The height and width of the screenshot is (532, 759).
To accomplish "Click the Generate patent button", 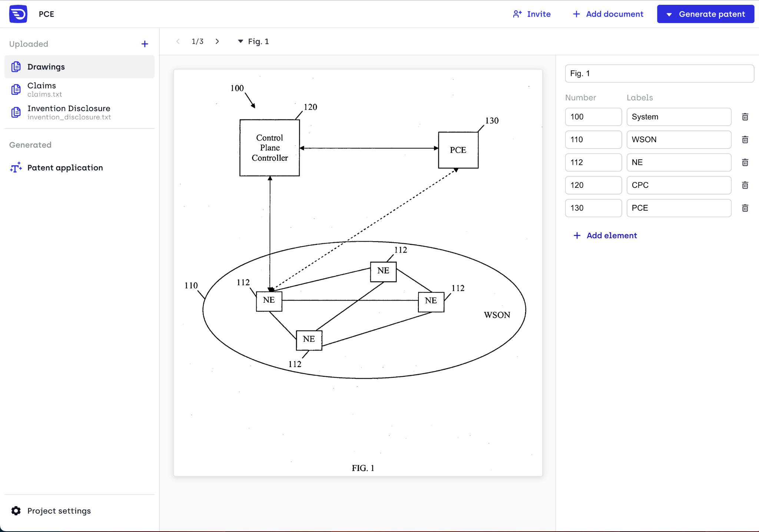I will pyautogui.click(x=711, y=14).
